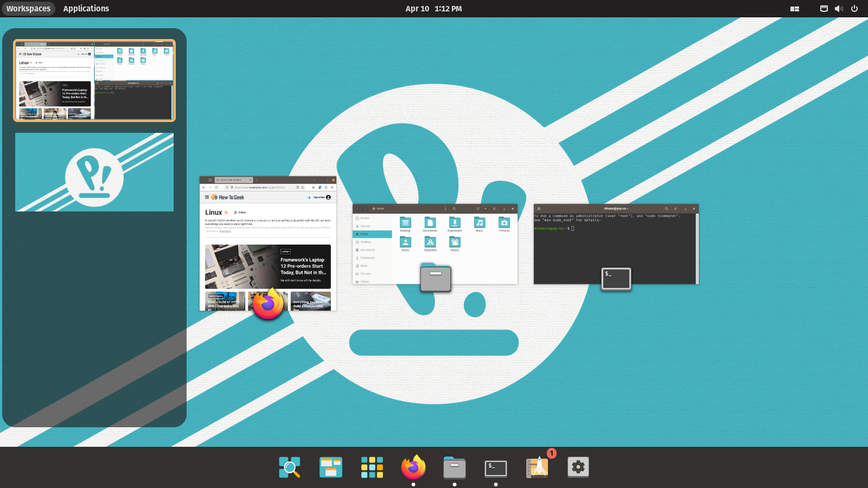
Task: Click the Linux | How-To Geek tab in Firefox
Action: point(234,180)
